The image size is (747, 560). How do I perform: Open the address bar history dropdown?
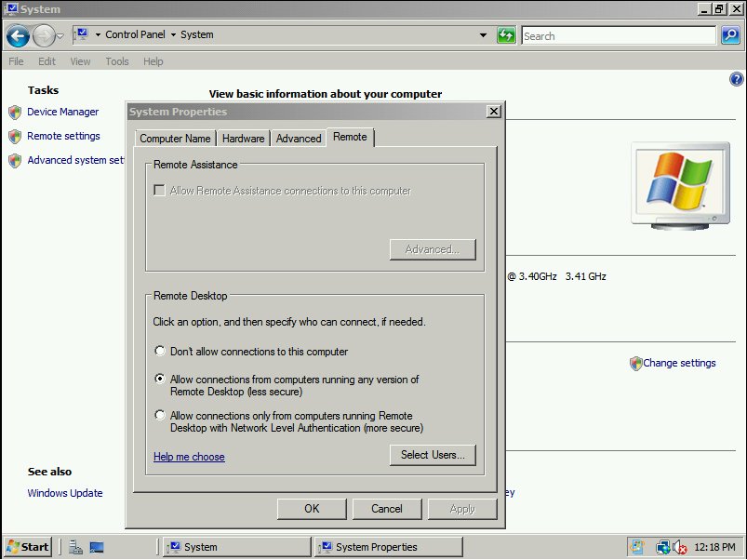click(483, 35)
